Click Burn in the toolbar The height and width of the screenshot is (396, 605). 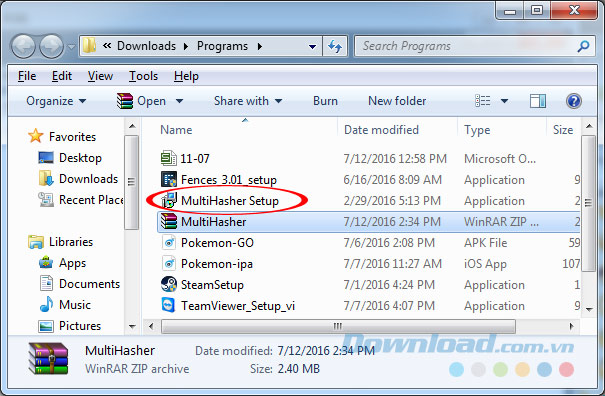pyautogui.click(x=325, y=101)
